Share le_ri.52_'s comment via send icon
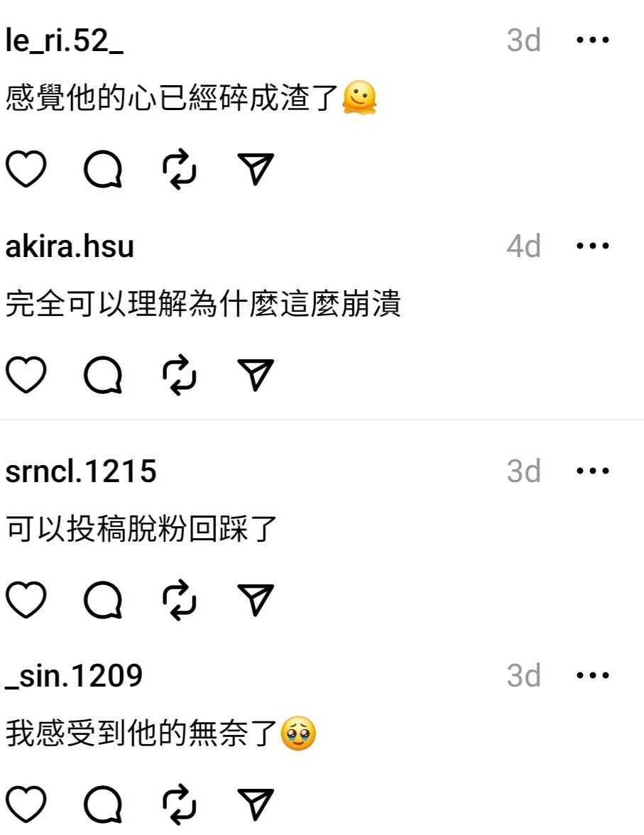Viewport: 644px width, 835px height. coord(256,169)
